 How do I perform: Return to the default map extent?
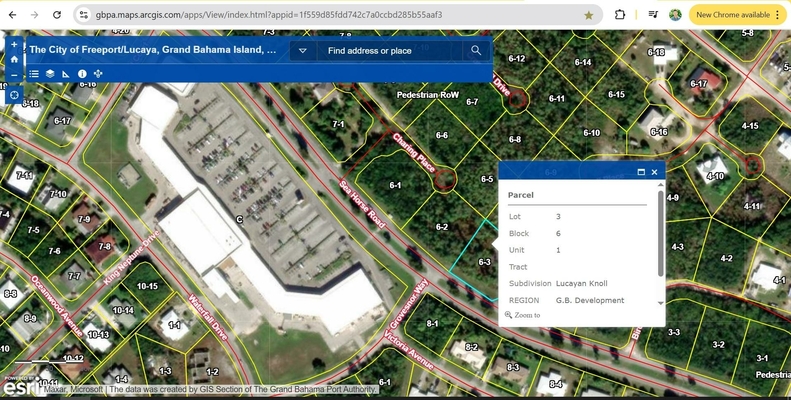tap(14, 59)
